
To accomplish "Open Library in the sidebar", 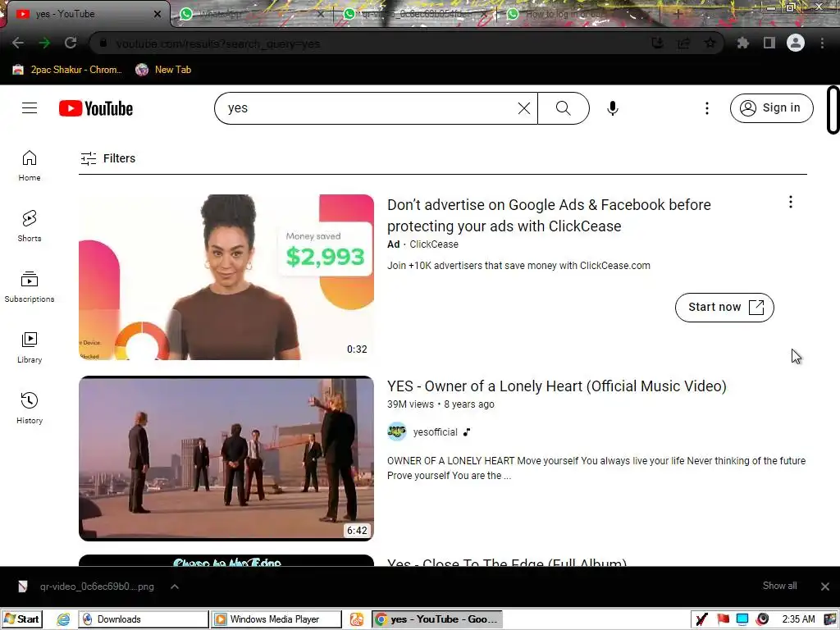I will [x=30, y=347].
